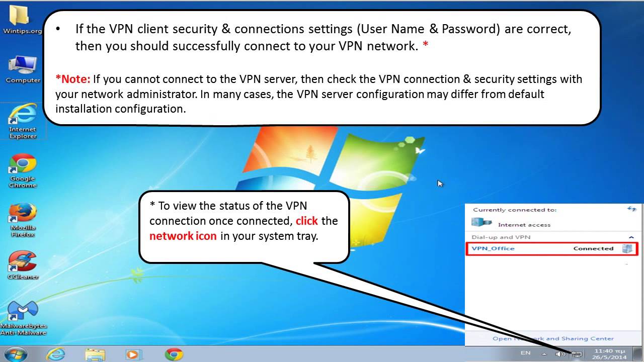Launch Internet Explorer desktop shortcut

pyautogui.click(x=23, y=121)
